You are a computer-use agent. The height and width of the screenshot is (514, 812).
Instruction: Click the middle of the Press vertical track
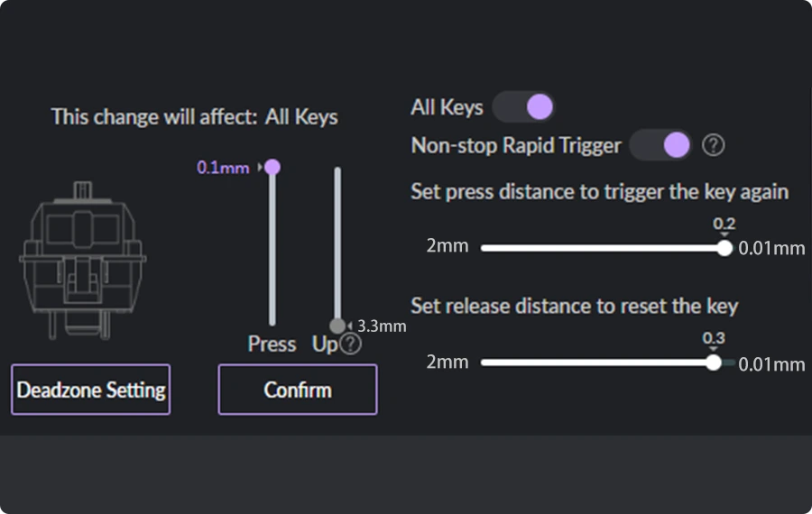coord(272,246)
